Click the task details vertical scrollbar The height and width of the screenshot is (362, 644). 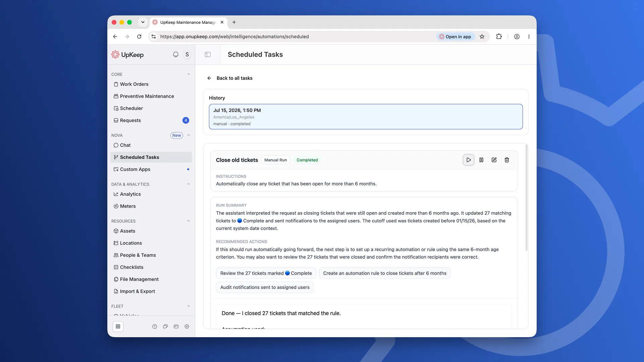tap(527, 198)
